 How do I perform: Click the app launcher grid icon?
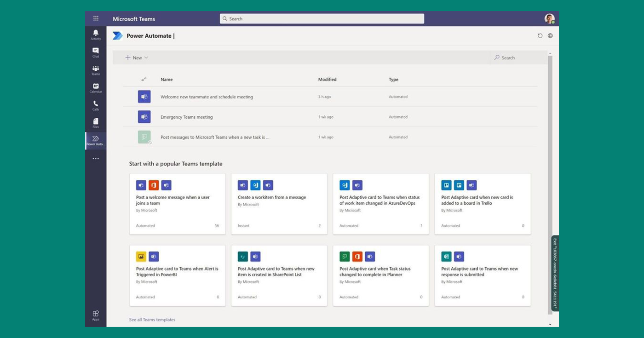(96, 18)
